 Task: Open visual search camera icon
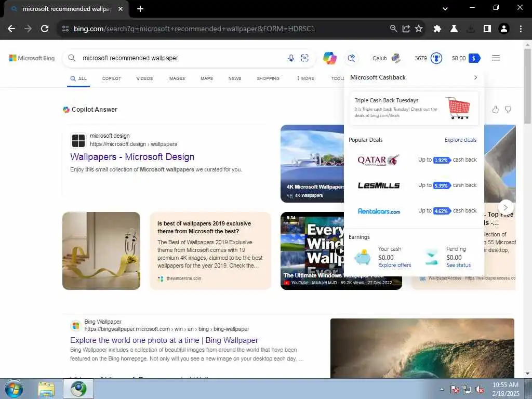(304, 58)
